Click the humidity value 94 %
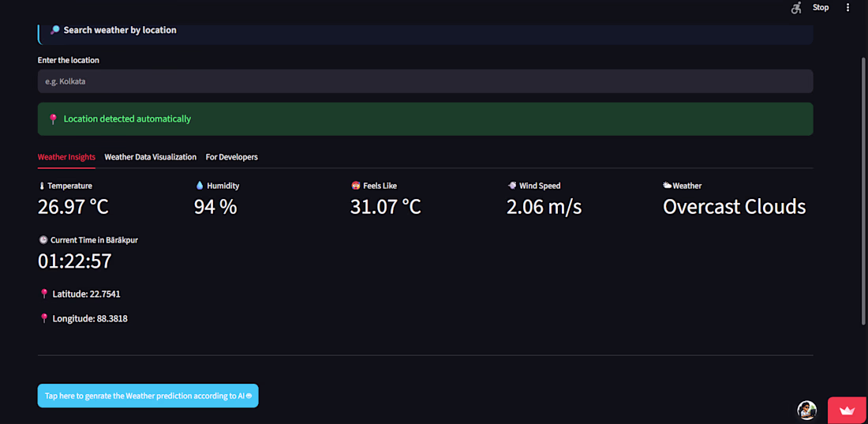This screenshot has height=424, width=868. pos(215,208)
